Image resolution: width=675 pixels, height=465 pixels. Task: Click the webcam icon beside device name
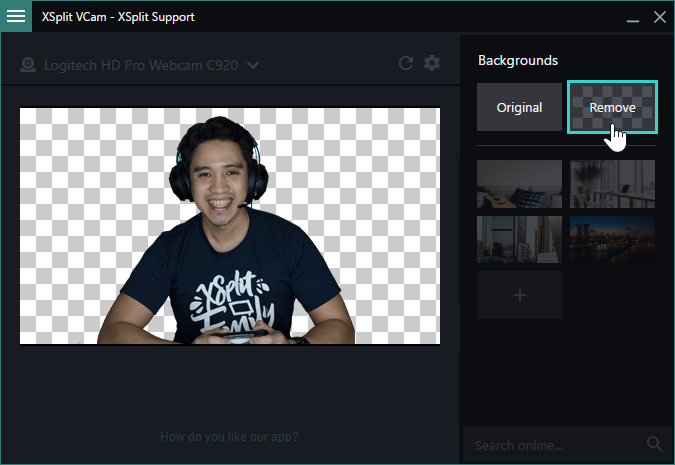click(28, 66)
